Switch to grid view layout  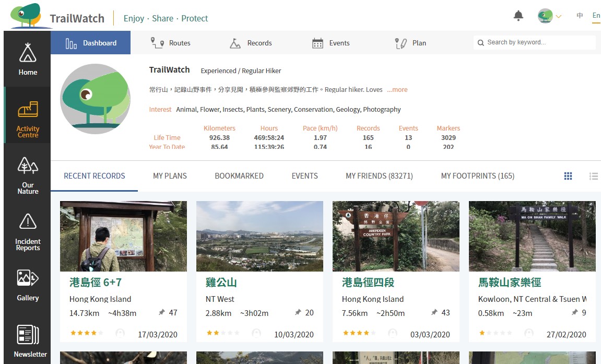[x=568, y=176]
